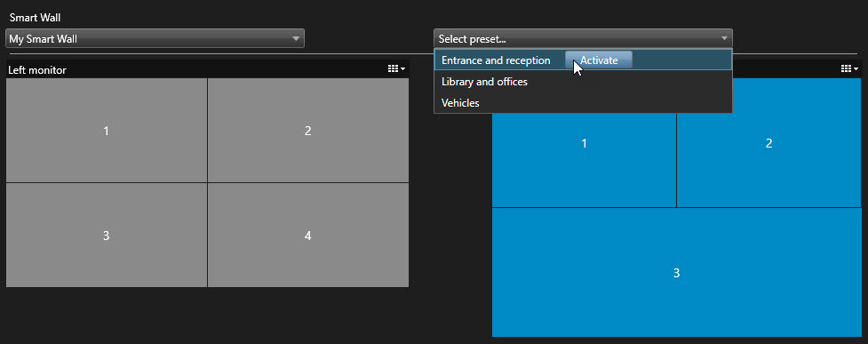Select wide blue tile 3 on the right monitor
This screenshot has height=344, width=868.
tap(676, 273)
